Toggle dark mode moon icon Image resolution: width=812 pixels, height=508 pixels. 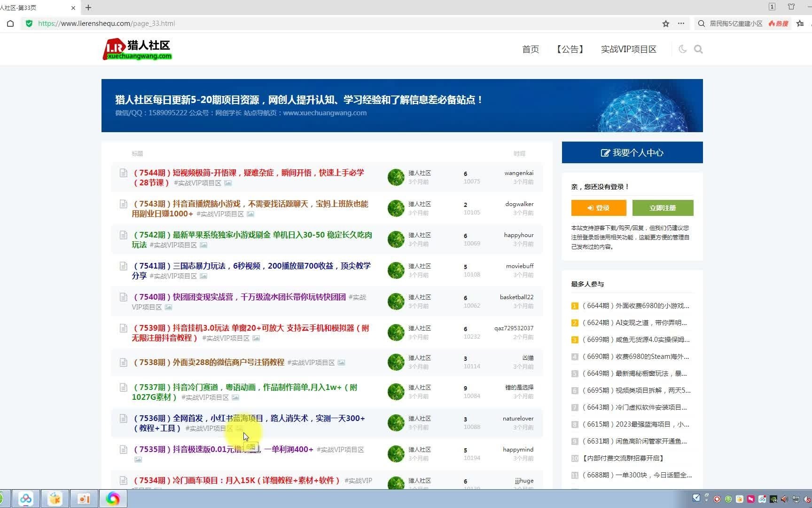pos(682,49)
